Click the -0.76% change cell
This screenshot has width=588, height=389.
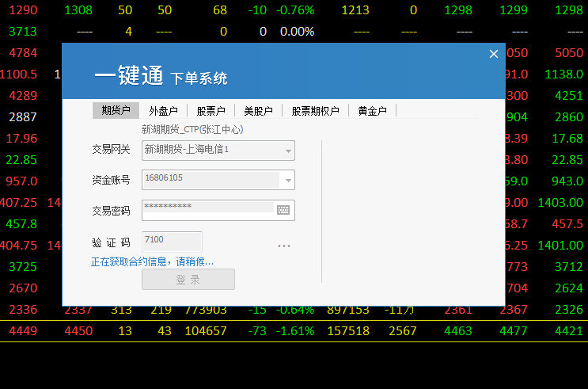coord(295,10)
